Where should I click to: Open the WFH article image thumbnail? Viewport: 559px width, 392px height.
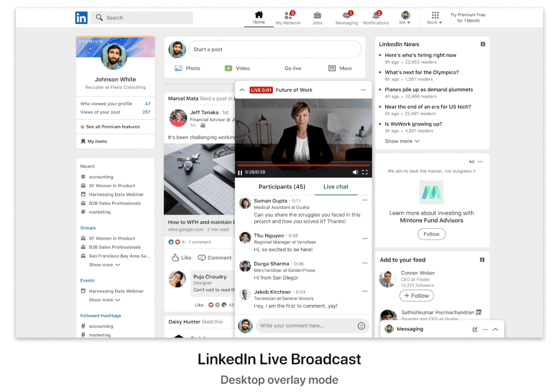199,179
